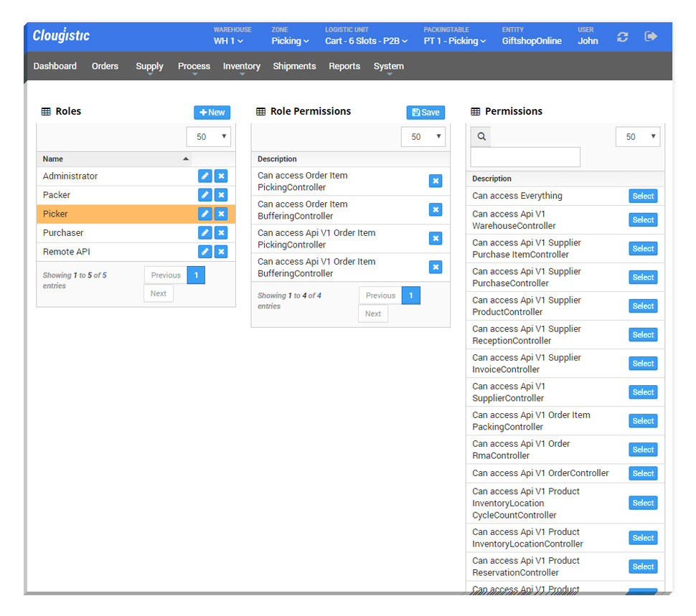Edit the Remote API role via its pencil icon

pos(204,252)
